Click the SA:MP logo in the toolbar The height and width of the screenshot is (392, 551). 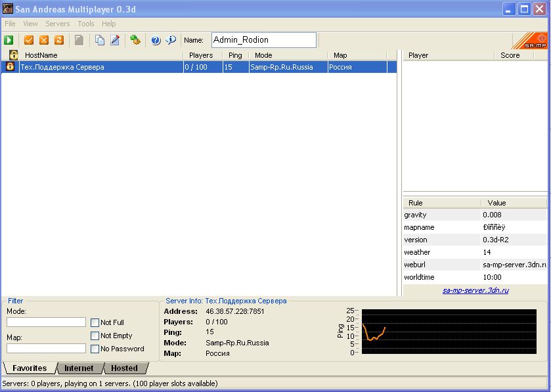tap(529, 41)
